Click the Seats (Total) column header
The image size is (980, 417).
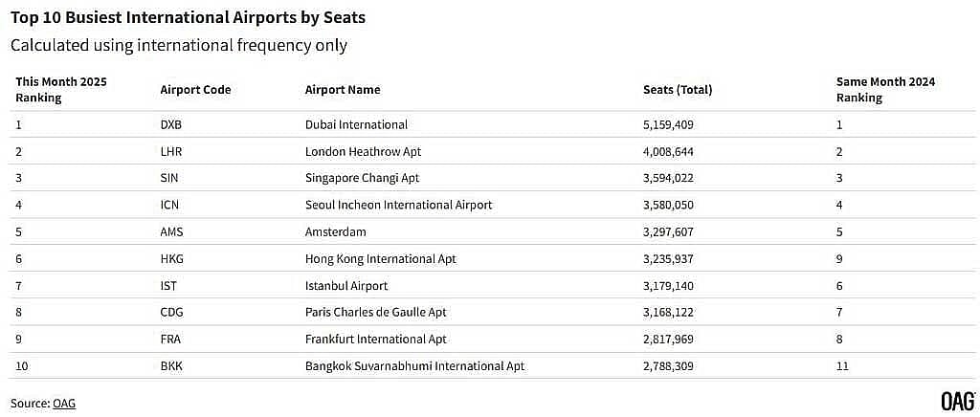pyautogui.click(x=678, y=90)
